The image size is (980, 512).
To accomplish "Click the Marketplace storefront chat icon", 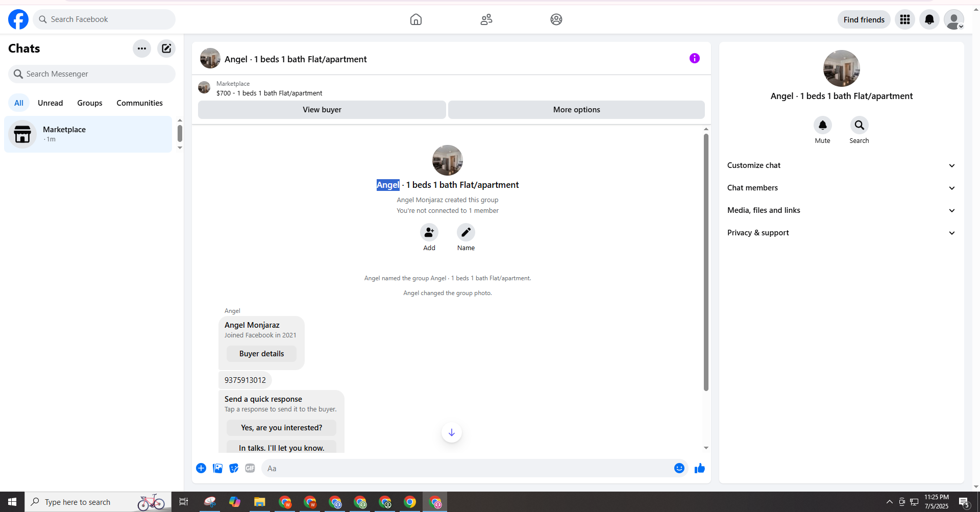I will [x=22, y=134].
